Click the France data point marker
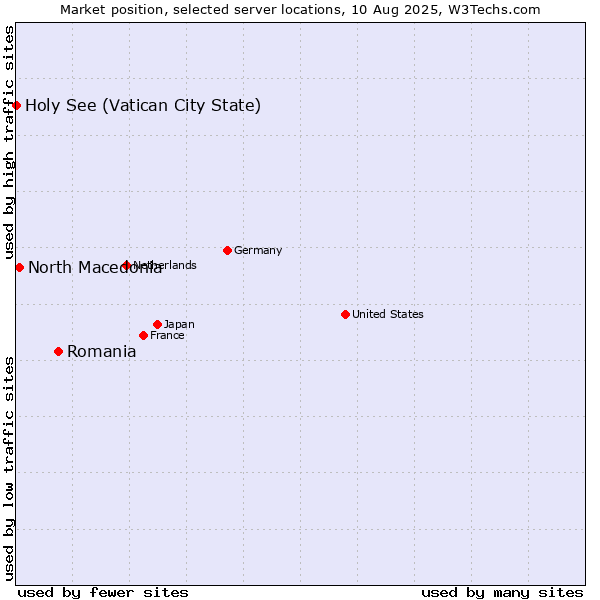600x600 pixels. (x=143, y=336)
